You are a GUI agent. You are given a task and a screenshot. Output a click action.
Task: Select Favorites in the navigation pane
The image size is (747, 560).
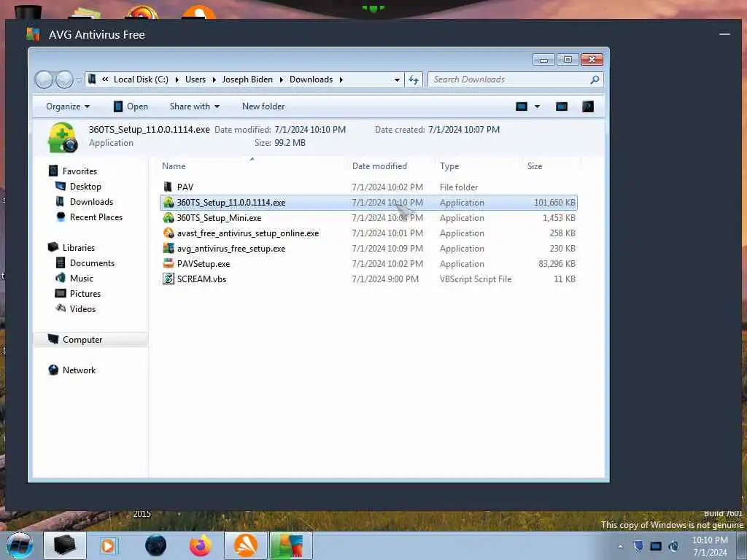(x=80, y=171)
